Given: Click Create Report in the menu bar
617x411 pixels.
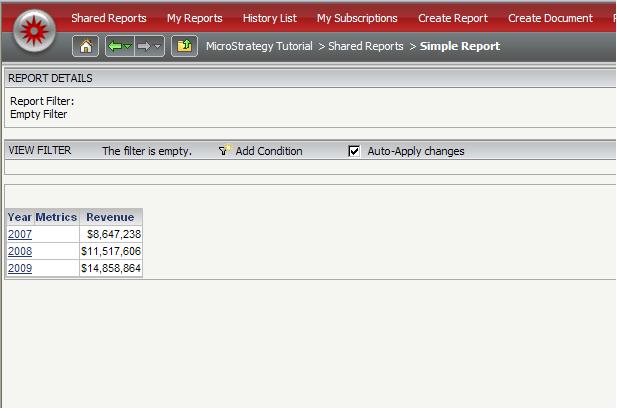Looking at the screenshot, I should pyautogui.click(x=452, y=18).
